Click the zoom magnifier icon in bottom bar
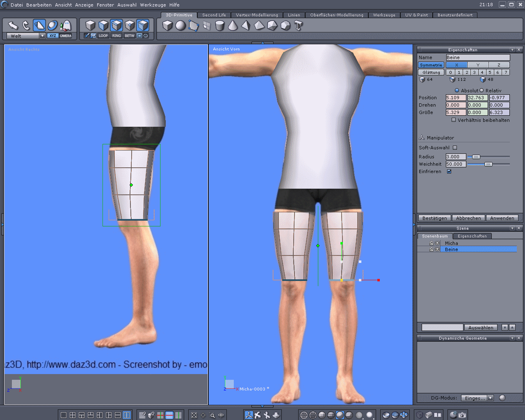 tap(212, 415)
